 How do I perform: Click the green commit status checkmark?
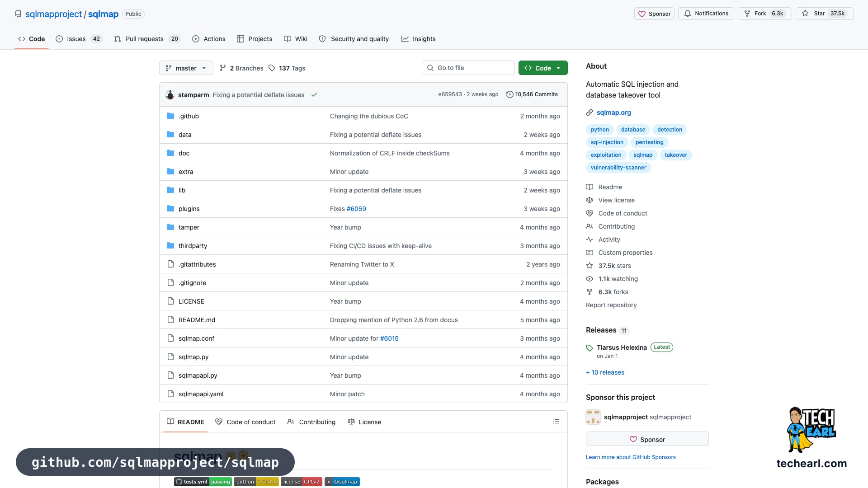coord(314,95)
